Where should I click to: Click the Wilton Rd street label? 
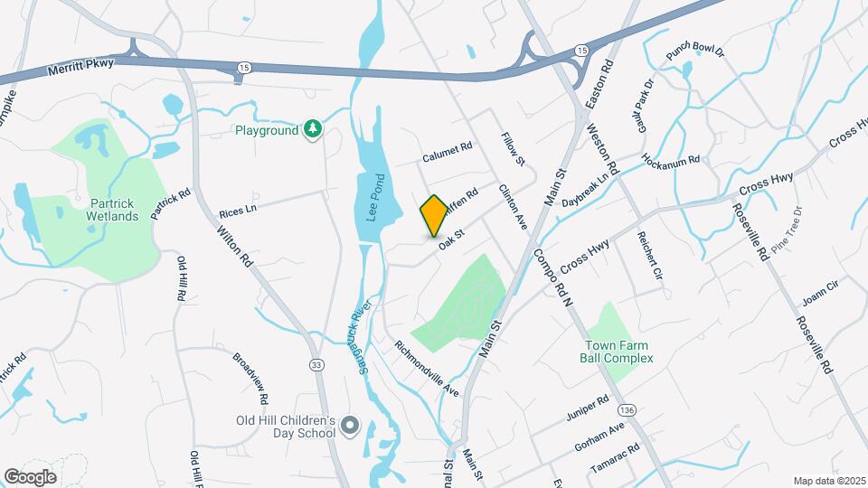(235, 246)
